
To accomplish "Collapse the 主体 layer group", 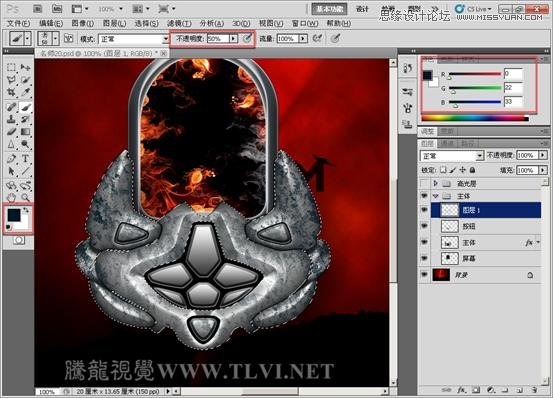I will 436,196.
